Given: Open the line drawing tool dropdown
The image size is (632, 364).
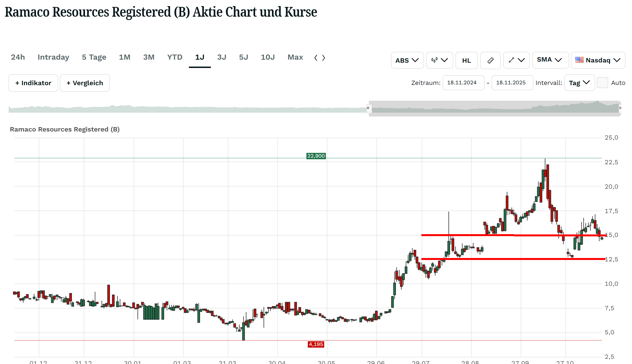Looking at the screenshot, I should [516, 60].
